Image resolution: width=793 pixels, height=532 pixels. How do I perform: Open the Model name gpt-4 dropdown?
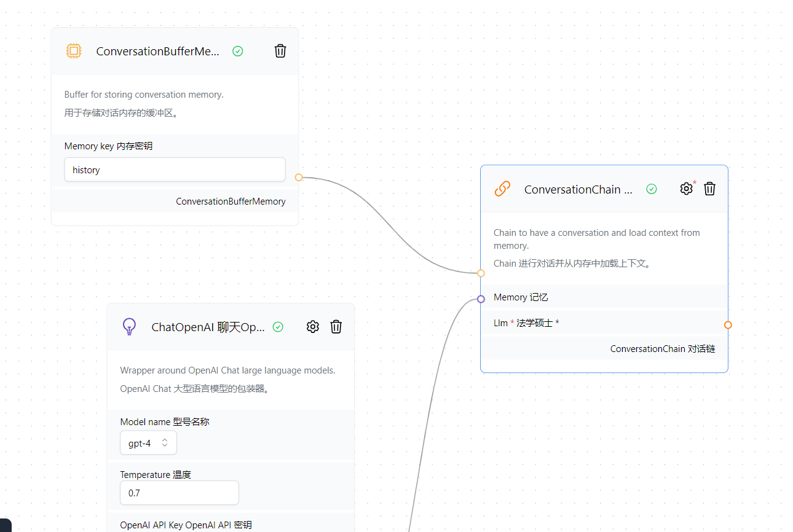click(x=148, y=443)
